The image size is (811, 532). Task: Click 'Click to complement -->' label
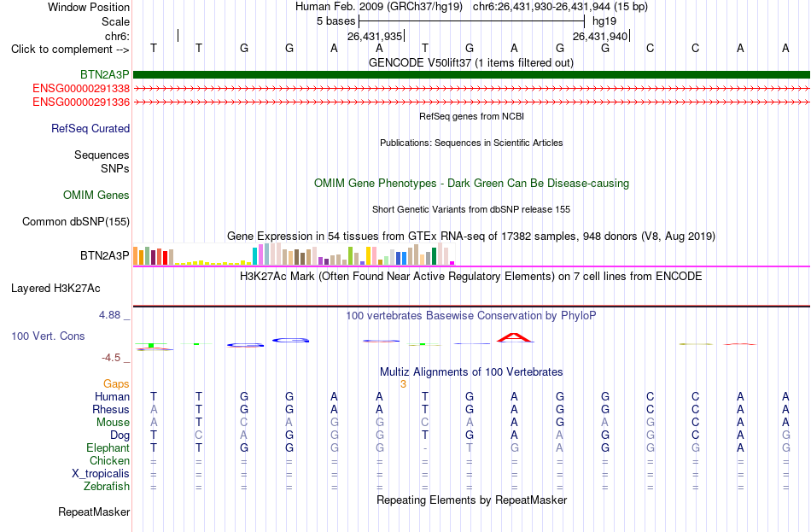[x=70, y=50]
